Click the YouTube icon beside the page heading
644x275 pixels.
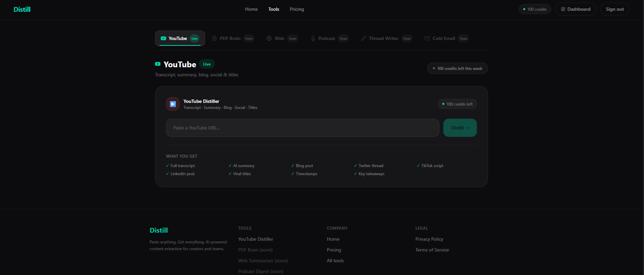pos(158,64)
